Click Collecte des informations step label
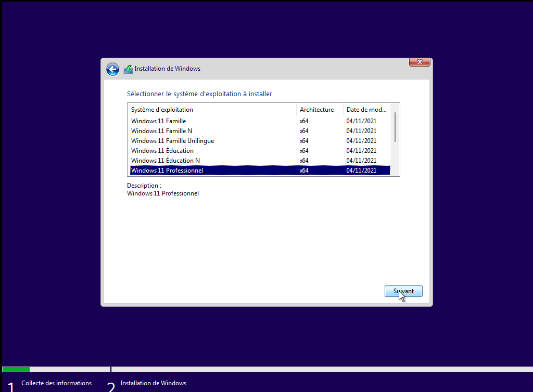 pos(56,383)
